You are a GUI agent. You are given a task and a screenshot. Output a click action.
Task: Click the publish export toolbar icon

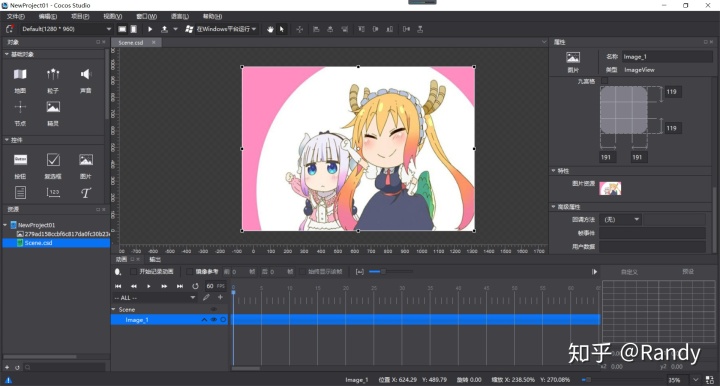(164, 29)
